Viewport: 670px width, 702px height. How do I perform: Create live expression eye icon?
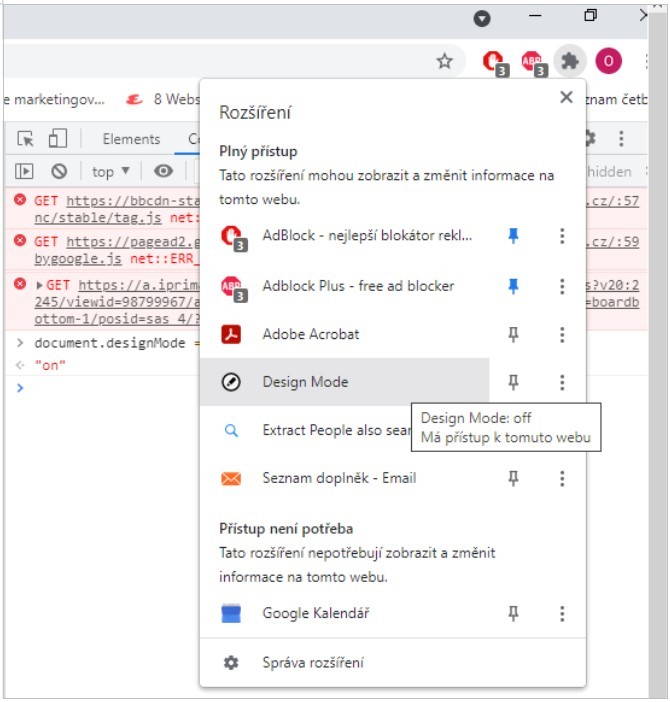pos(163,171)
